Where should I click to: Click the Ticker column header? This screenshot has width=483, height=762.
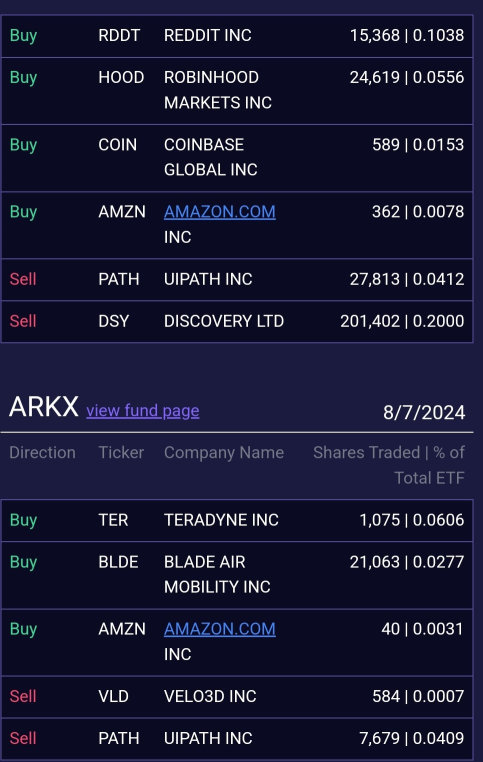121,453
